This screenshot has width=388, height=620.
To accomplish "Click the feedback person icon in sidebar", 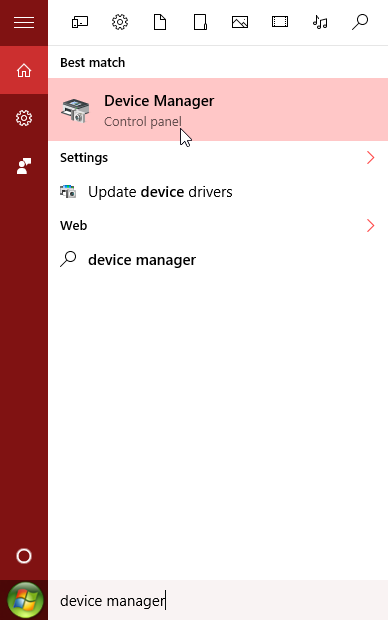I will tap(24, 166).
